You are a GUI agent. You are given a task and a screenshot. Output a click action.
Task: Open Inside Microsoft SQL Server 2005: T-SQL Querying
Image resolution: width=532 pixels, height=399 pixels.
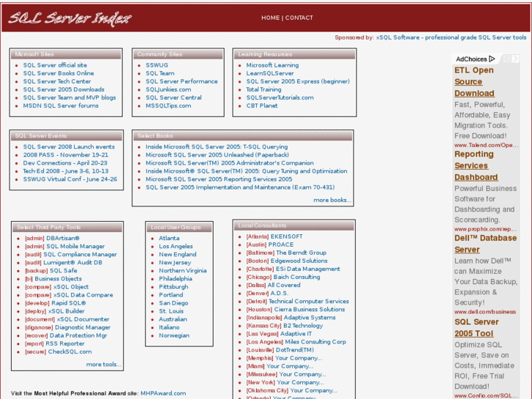click(x=217, y=146)
